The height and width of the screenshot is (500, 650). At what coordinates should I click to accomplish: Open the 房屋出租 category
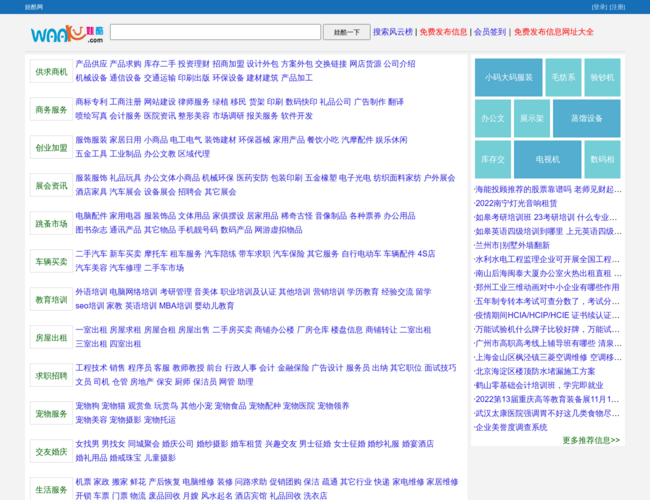52,337
